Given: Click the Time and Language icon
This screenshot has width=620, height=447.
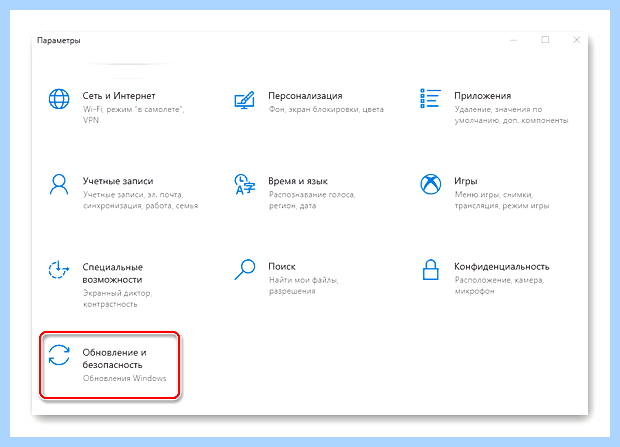Looking at the screenshot, I should (x=244, y=184).
